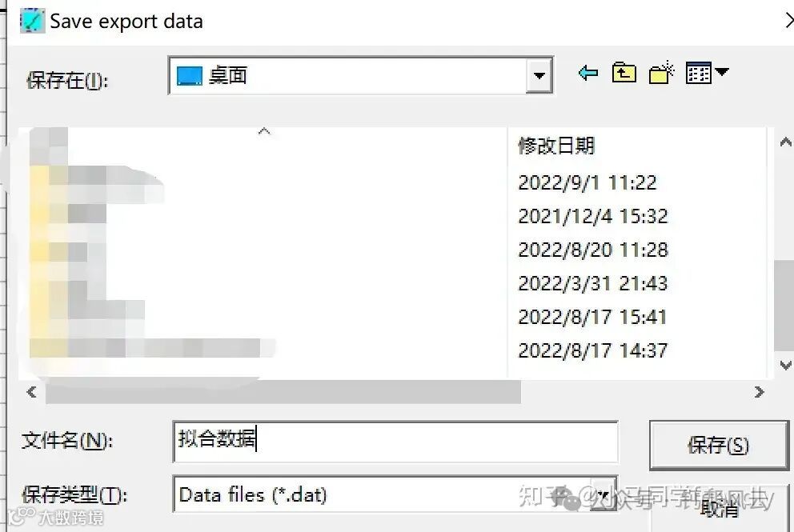
Task: Select the file dated 2021/12/4 15:32
Action: click(593, 216)
